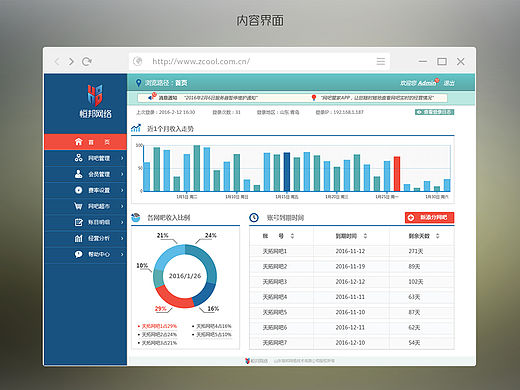The height and width of the screenshot is (390, 520).
Task: Click the URL address field
Action: tap(260, 61)
